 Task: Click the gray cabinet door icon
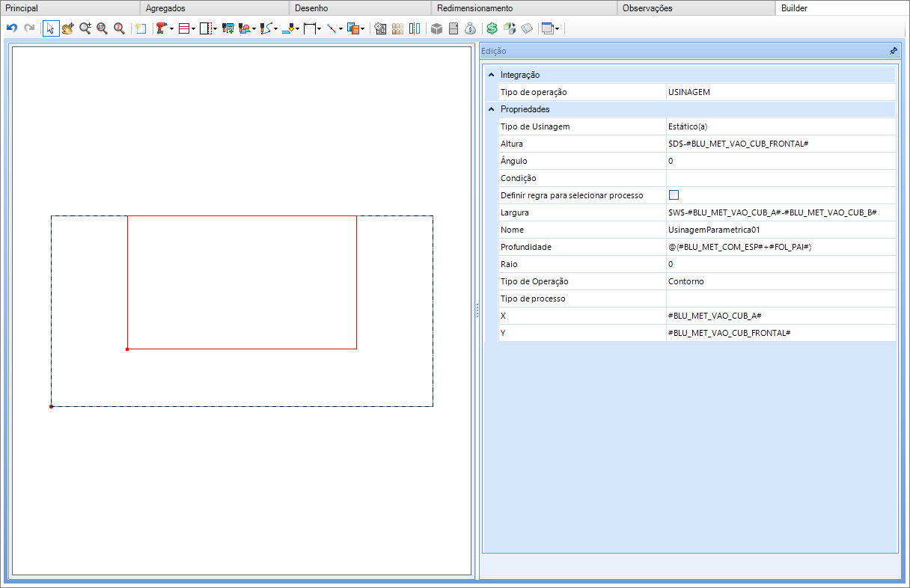point(453,28)
